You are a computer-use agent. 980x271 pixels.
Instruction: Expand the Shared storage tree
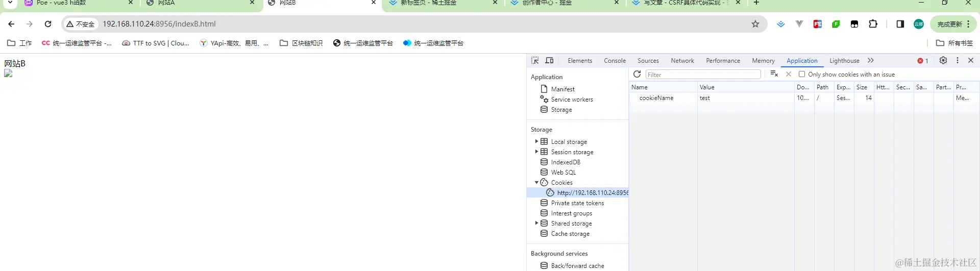pyautogui.click(x=536, y=223)
